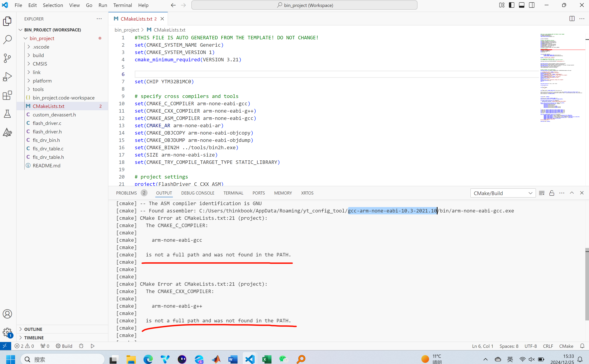This screenshot has width=589, height=364.
Task: Switch to the XRTOS tab
Action: [x=307, y=193]
